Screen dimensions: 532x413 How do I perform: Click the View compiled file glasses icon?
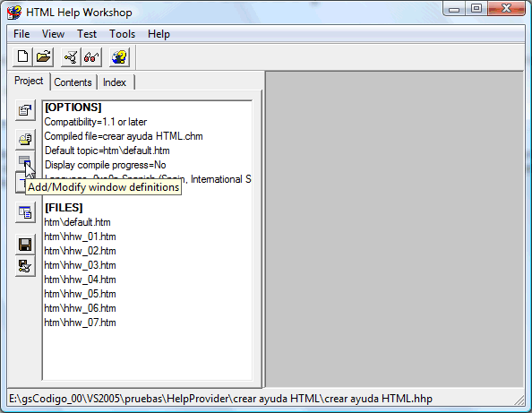(91, 56)
